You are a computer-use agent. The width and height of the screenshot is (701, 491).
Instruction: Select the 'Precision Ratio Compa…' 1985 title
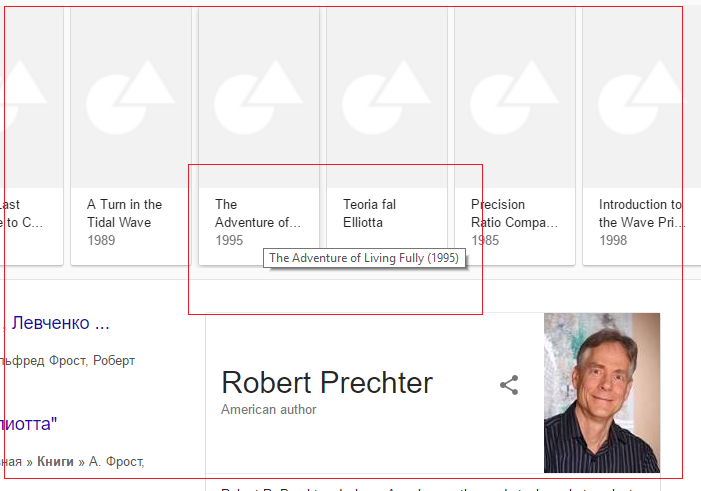pyautogui.click(x=514, y=213)
